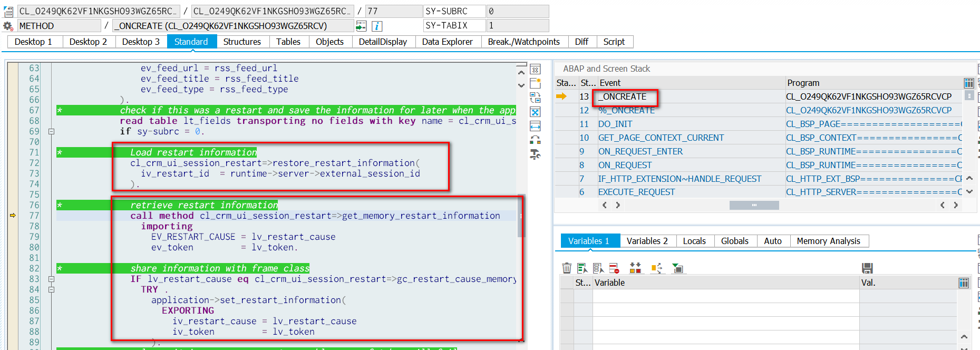Open the information icon beside _ONCREATE field

coord(377,26)
